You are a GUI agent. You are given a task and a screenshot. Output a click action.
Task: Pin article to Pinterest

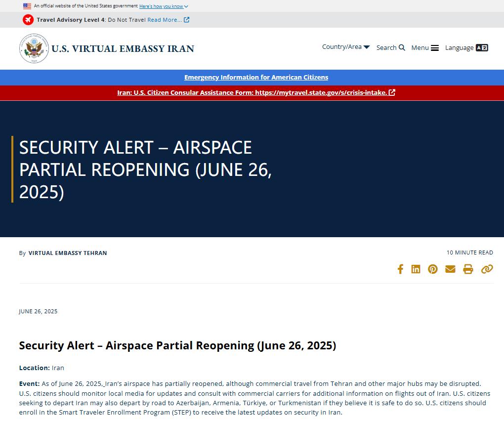point(433,269)
